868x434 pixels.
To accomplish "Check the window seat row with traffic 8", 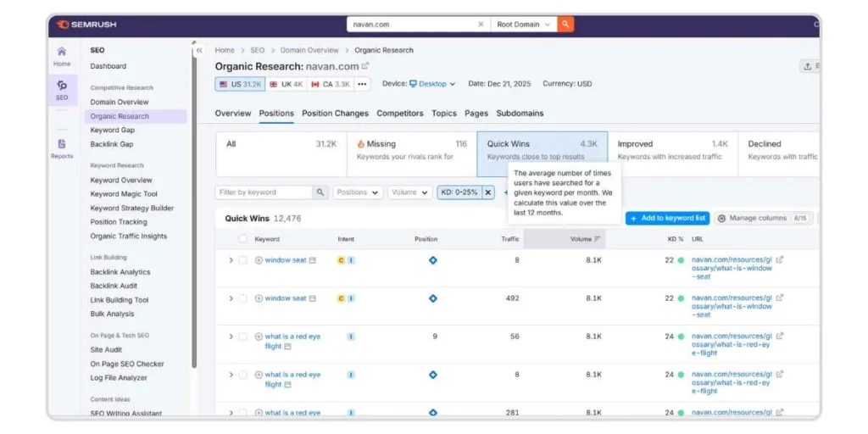I will click(x=242, y=260).
